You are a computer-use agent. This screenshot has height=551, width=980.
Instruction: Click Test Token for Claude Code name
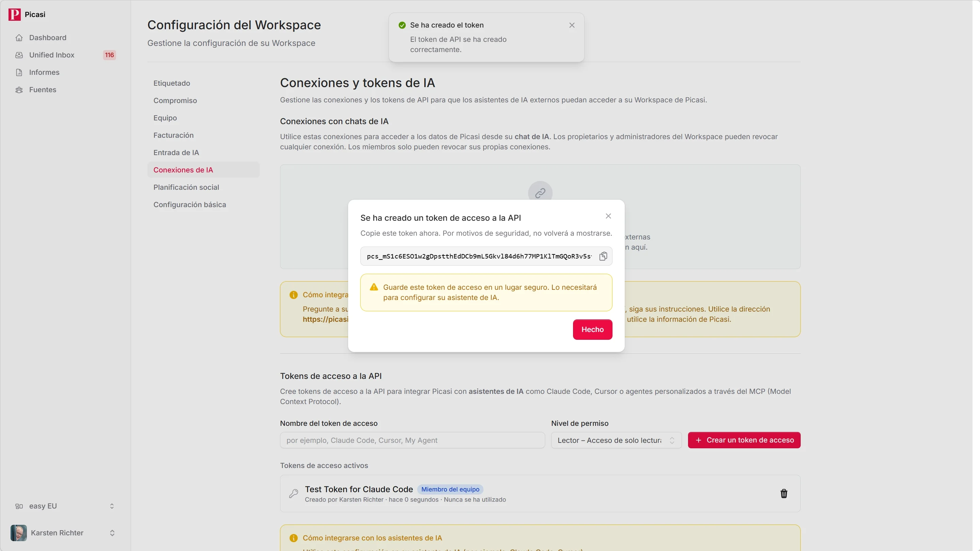pos(359,489)
